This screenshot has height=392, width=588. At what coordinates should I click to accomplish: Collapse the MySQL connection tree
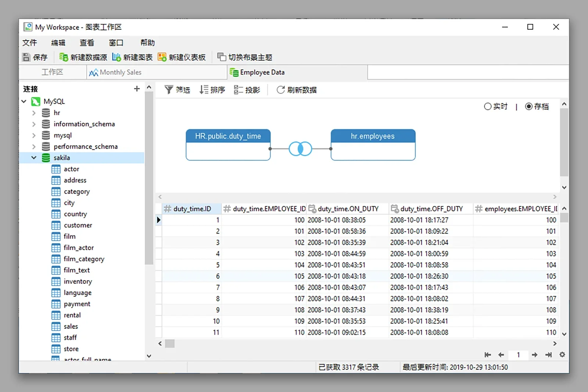pyautogui.click(x=24, y=101)
